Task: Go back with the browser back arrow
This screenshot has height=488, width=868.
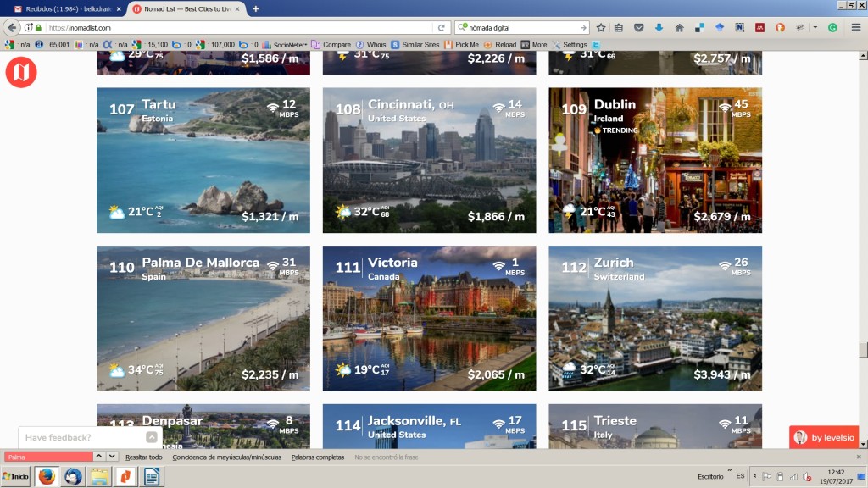Action: pos(12,27)
